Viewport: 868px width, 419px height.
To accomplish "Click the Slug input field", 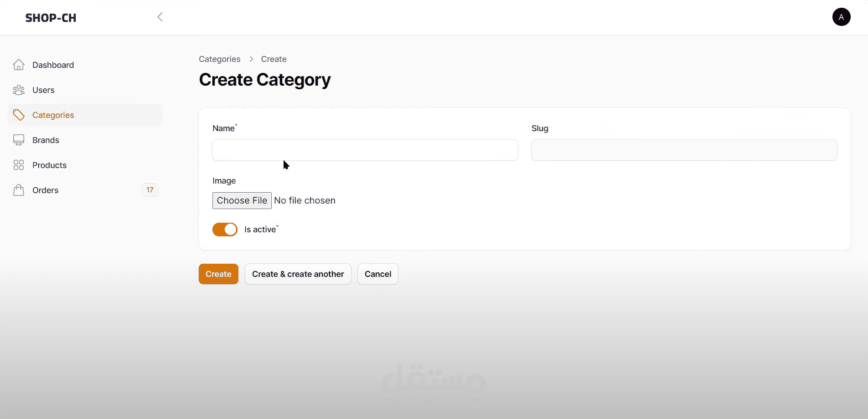I will (684, 150).
